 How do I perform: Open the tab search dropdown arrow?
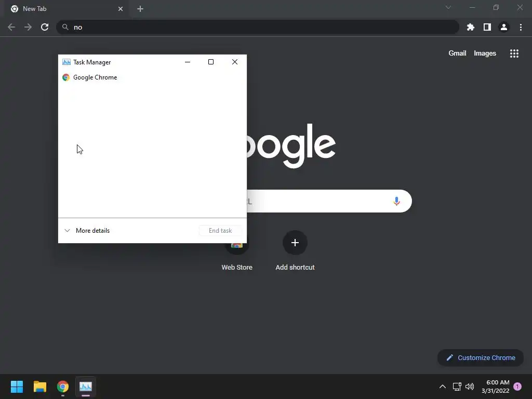tap(448, 7)
